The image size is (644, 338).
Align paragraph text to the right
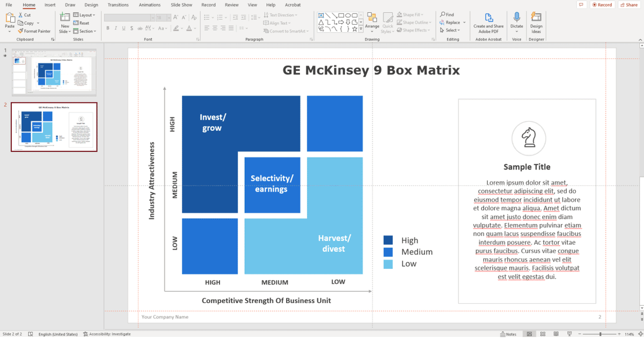(x=222, y=28)
